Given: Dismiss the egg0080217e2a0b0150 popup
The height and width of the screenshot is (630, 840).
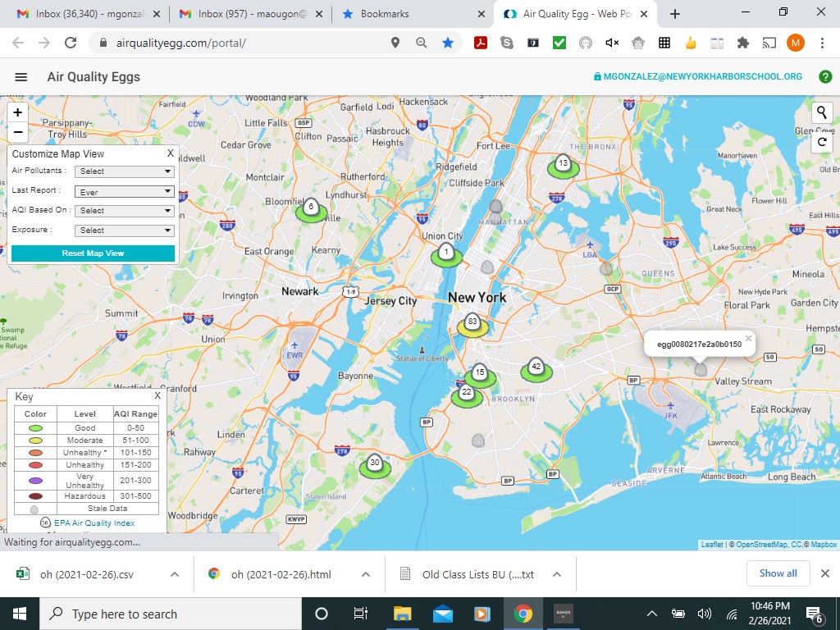Looking at the screenshot, I should point(748,338).
